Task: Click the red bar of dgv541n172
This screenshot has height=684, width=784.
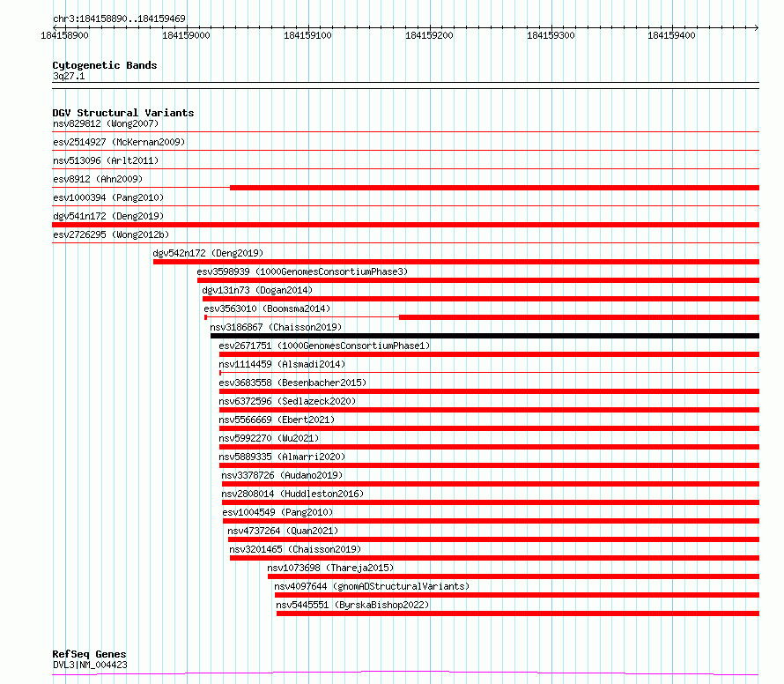Action: point(405,225)
